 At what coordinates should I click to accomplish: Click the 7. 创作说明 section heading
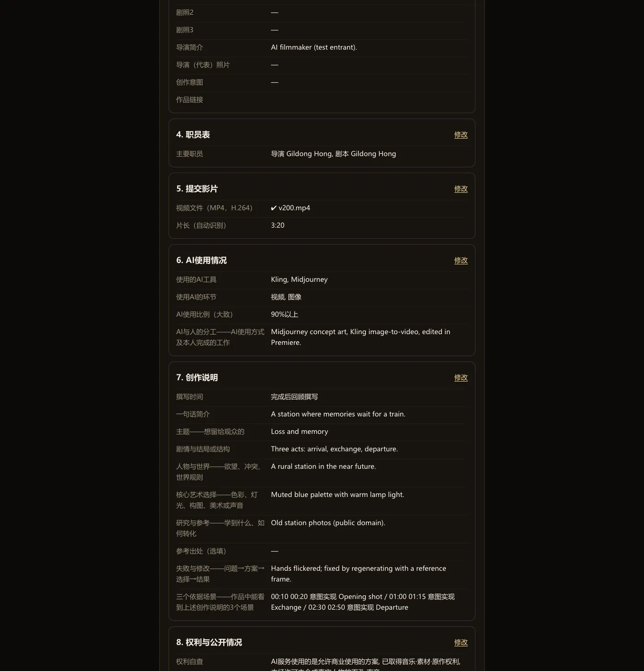tap(197, 378)
